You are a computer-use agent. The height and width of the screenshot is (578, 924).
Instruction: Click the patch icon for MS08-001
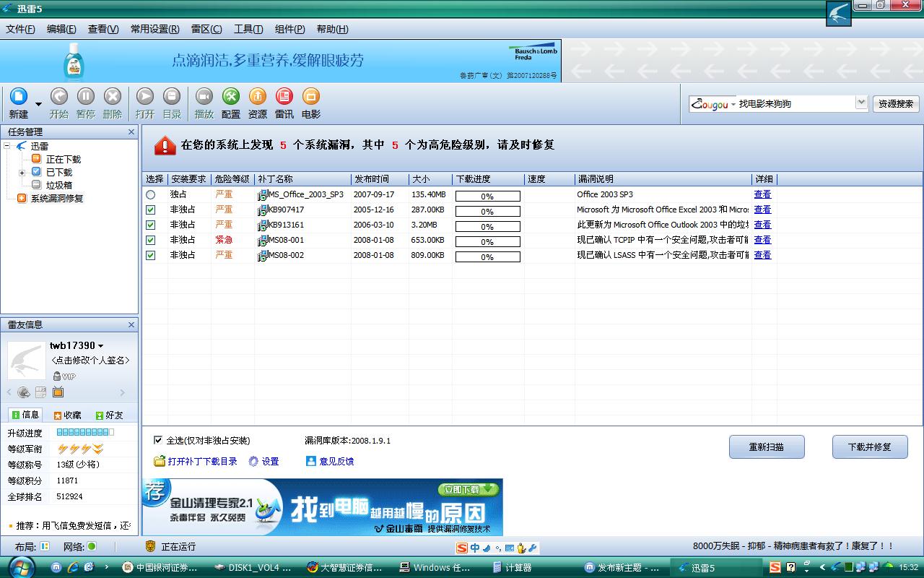[x=263, y=240]
